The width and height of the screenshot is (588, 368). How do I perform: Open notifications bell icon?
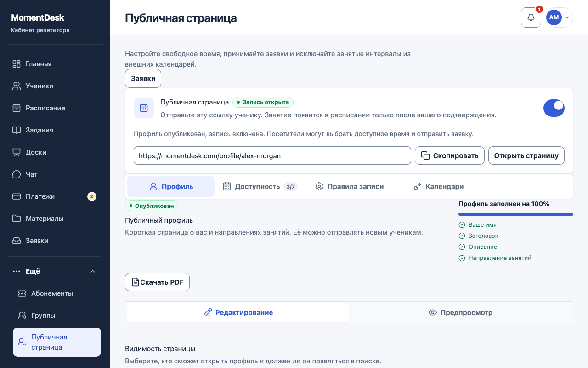click(x=531, y=17)
